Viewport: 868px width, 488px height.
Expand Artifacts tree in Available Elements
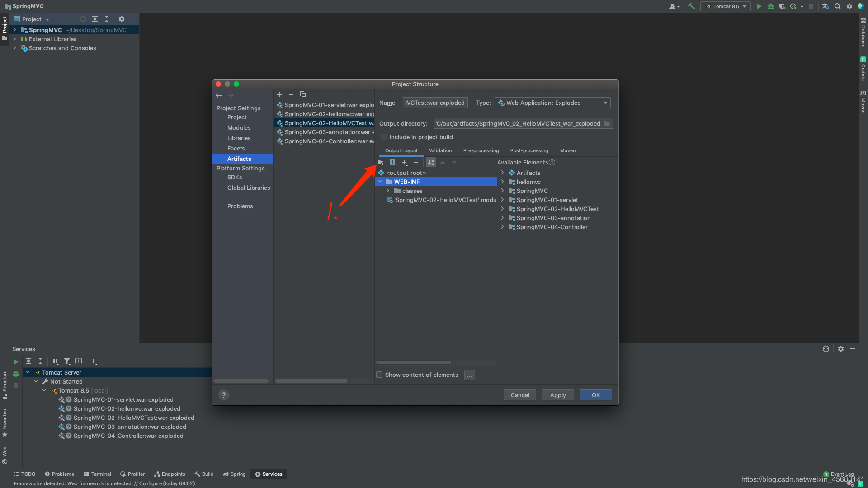(x=503, y=172)
